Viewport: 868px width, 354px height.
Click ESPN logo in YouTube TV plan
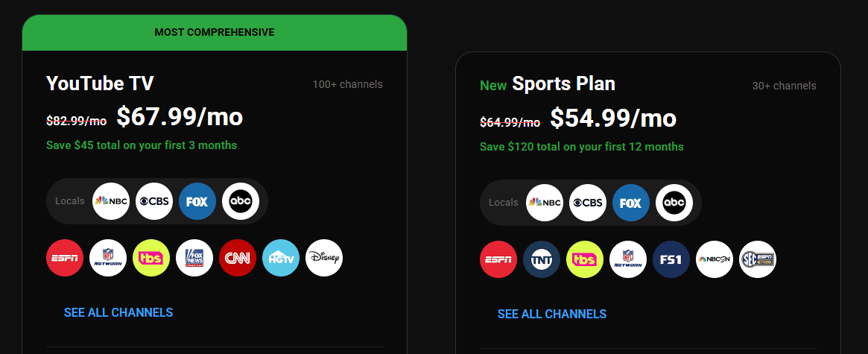65,258
